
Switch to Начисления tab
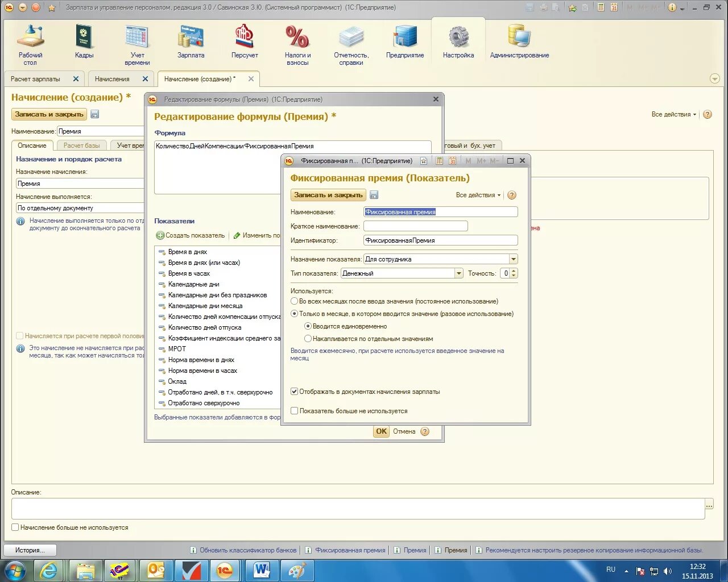coord(112,79)
